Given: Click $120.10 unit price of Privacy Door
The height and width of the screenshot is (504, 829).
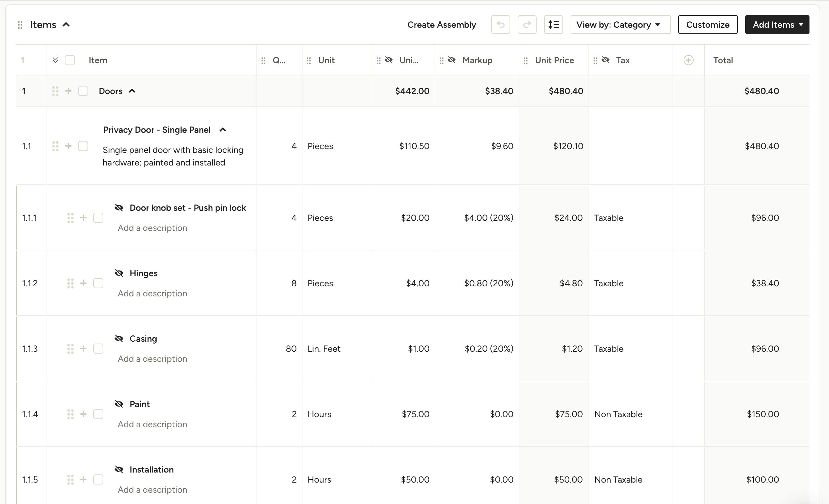Looking at the screenshot, I should (568, 146).
